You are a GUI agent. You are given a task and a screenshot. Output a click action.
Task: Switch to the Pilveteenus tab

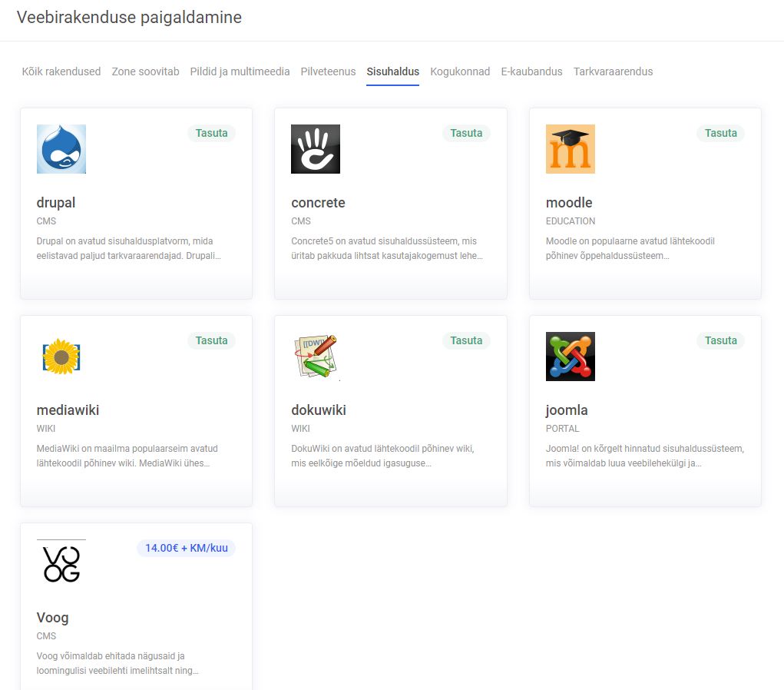[328, 71]
